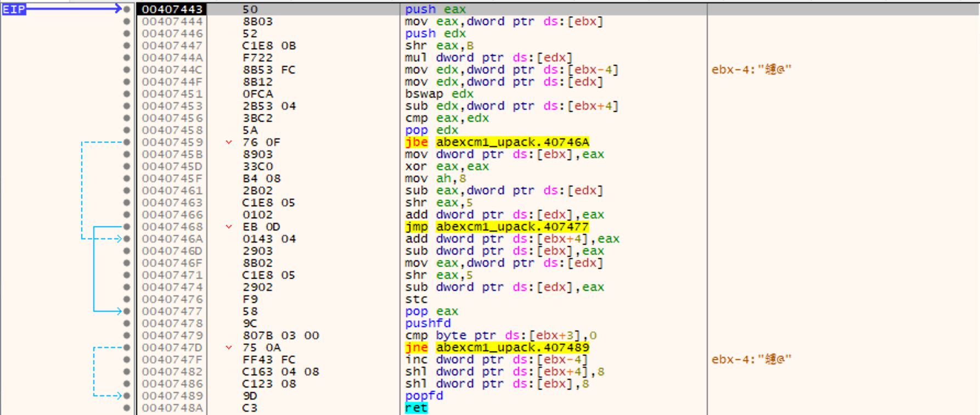Select address 0040746D

coord(172,251)
